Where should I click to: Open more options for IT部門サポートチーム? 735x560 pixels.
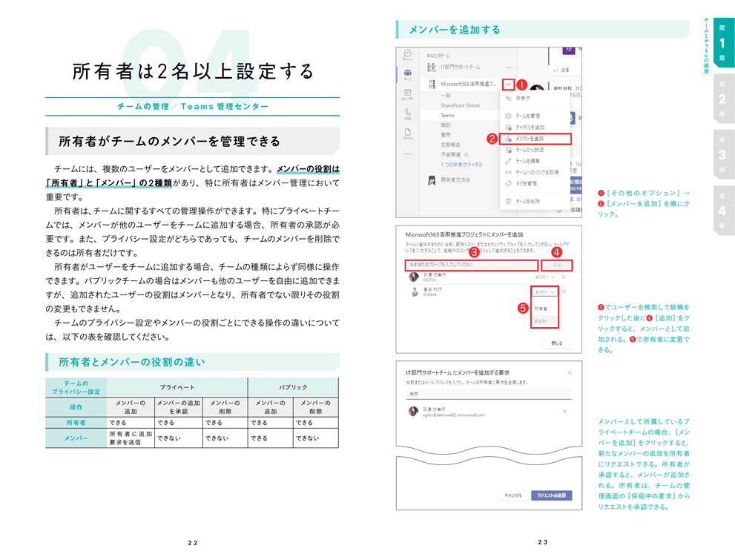(x=508, y=67)
